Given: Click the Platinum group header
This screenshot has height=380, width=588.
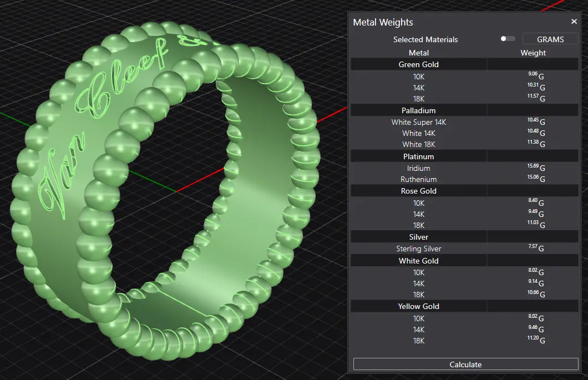Looking at the screenshot, I should point(418,156).
